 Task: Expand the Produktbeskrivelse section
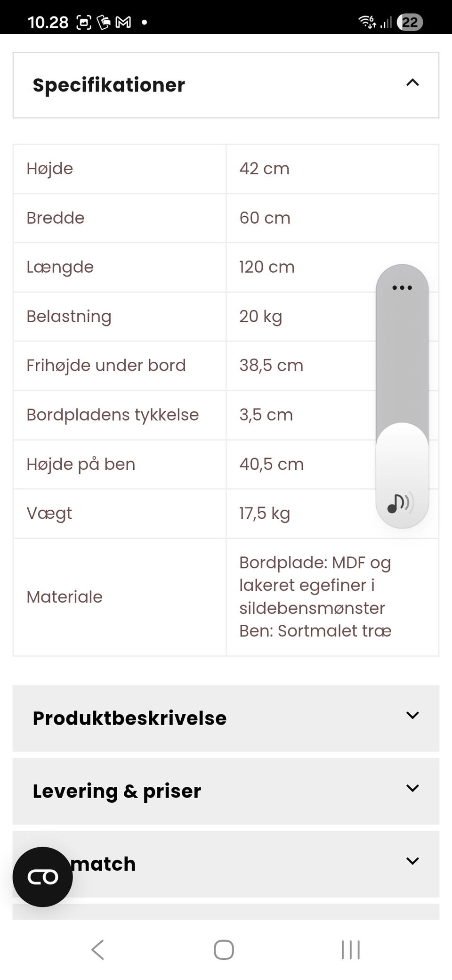(x=412, y=715)
